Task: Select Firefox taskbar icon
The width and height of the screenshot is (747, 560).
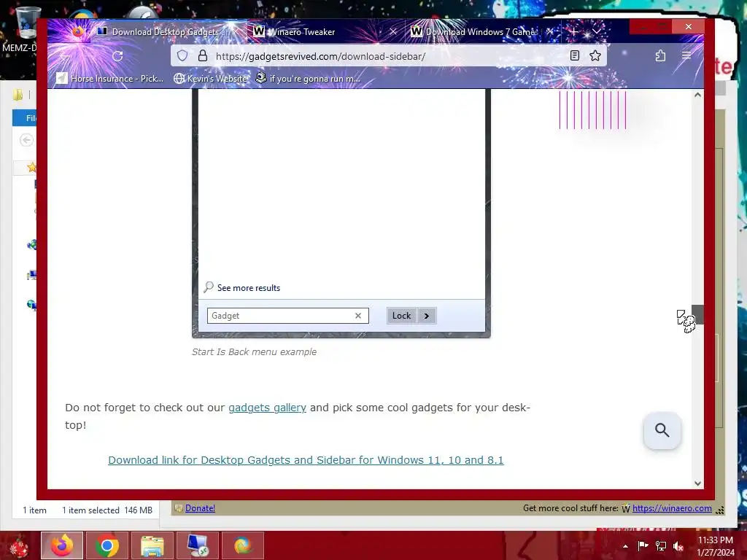Action: [x=62, y=545]
